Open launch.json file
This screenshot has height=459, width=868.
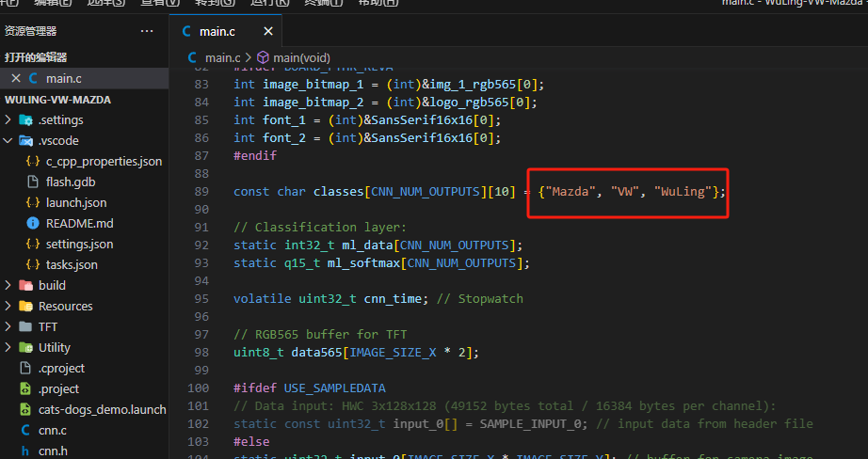(x=76, y=202)
